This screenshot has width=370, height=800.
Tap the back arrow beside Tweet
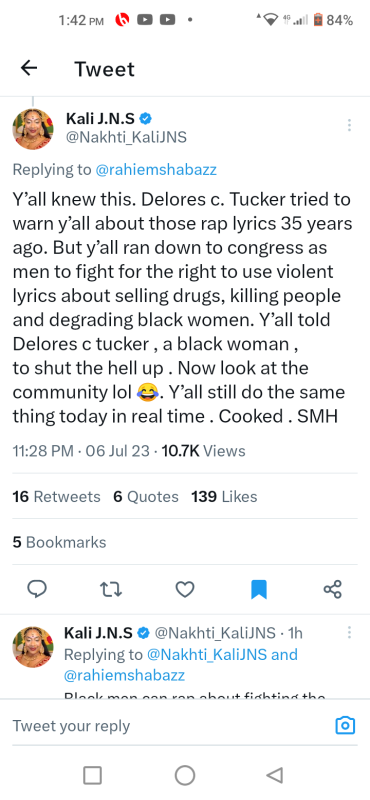tap(29, 68)
